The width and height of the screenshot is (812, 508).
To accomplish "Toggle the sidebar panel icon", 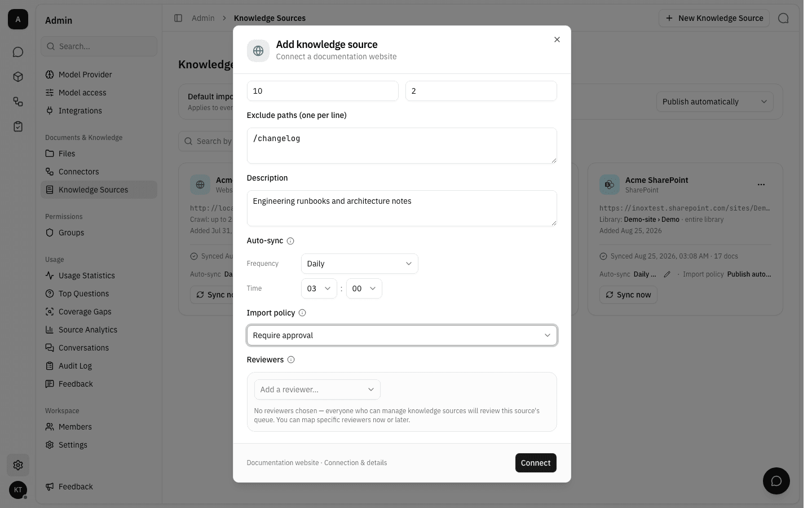I will pos(178,18).
